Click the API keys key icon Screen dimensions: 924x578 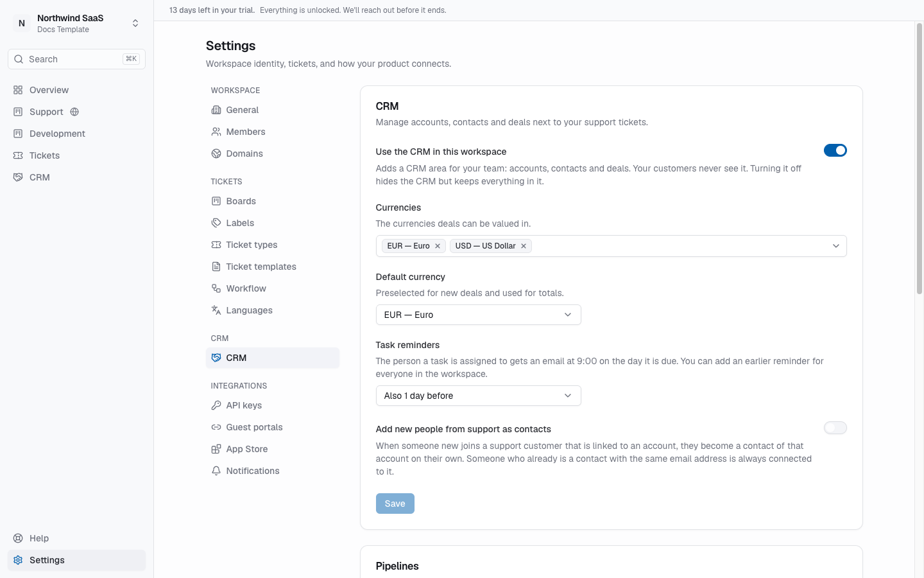(x=216, y=405)
